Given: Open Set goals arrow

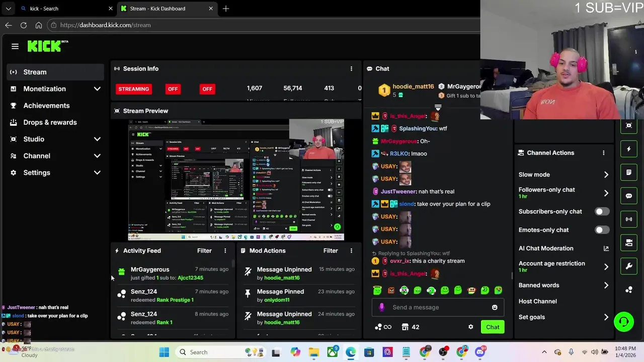Looking at the screenshot, I should [x=606, y=317].
